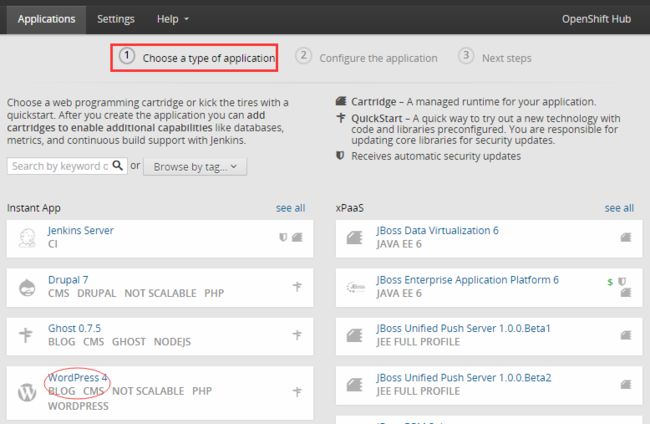Select step 1 Choose a type of application
The height and width of the screenshot is (424, 650).
[x=194, y=58]
